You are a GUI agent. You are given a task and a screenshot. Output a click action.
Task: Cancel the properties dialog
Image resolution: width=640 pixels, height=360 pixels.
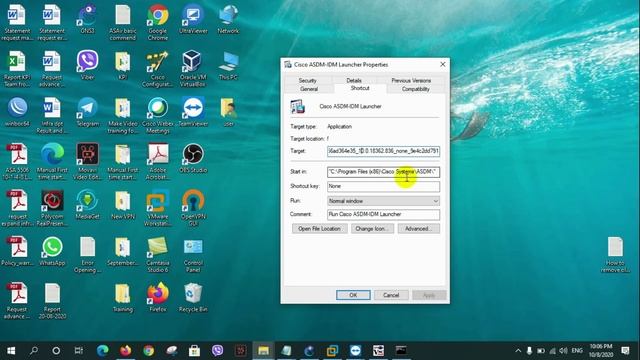(x=391, y=295)
